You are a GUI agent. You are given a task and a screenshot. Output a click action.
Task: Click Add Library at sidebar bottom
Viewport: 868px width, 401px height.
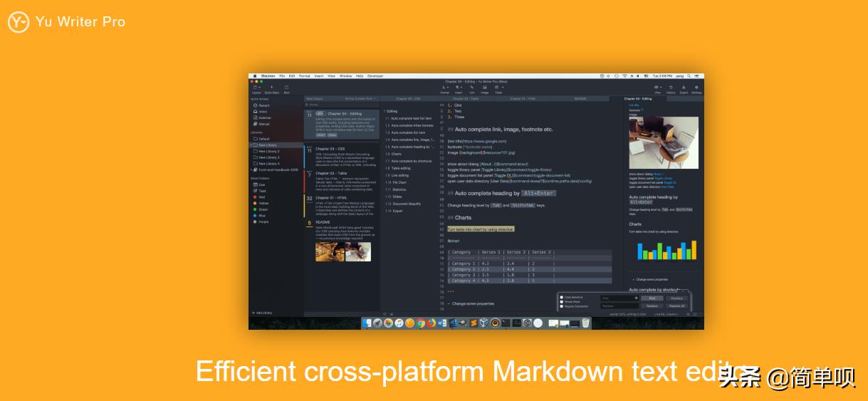tap(263, 313)
